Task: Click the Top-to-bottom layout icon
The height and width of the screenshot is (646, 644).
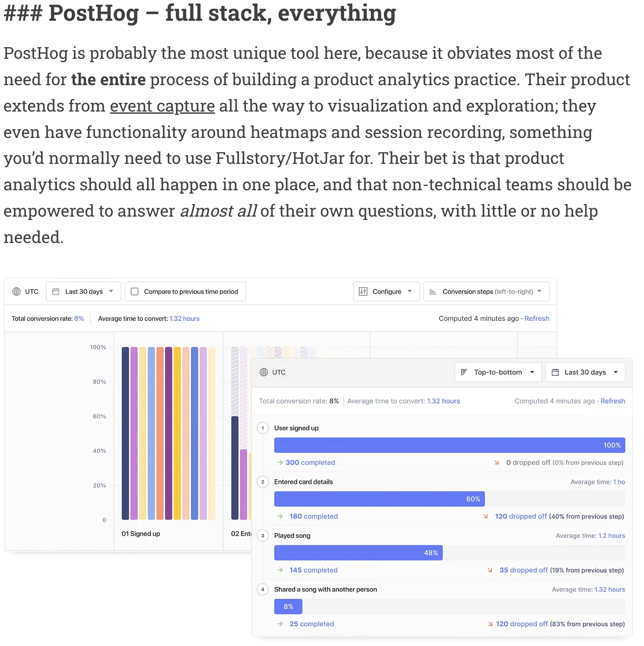Action: click(464, 372)
